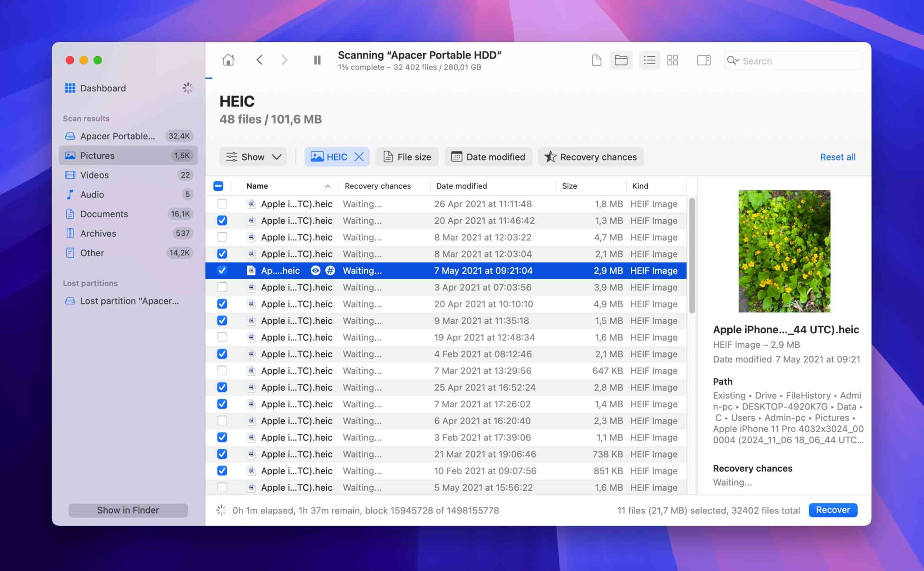Select the 3 Feb 2021 at 17:39:06 row

point(446,437)
